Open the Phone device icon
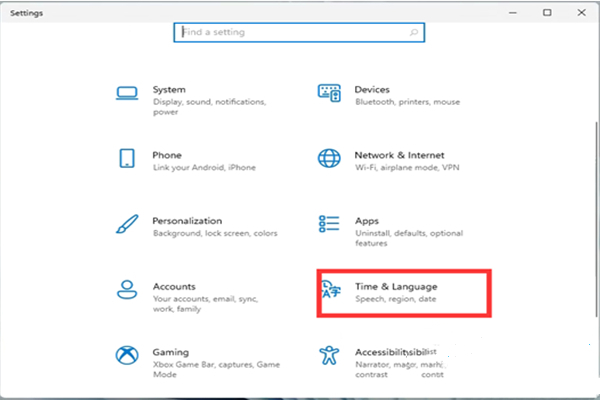This screenshot has height=400, width=600. point(127,158)
